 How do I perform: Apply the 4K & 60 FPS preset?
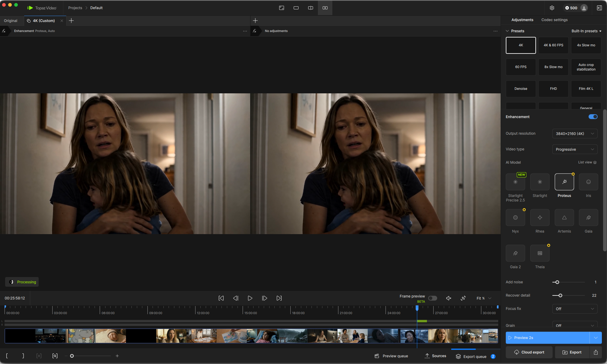click(553, 45)
